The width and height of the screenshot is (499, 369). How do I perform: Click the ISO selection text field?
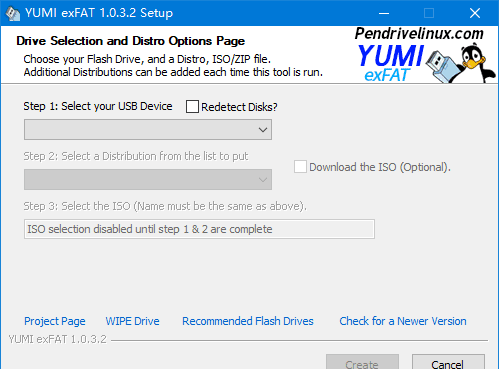(199, 229)
